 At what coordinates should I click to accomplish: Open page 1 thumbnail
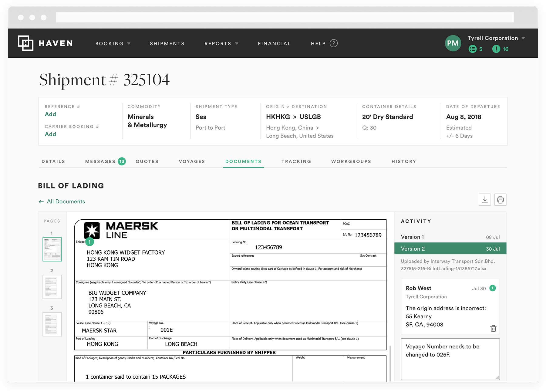coord(52,249)
